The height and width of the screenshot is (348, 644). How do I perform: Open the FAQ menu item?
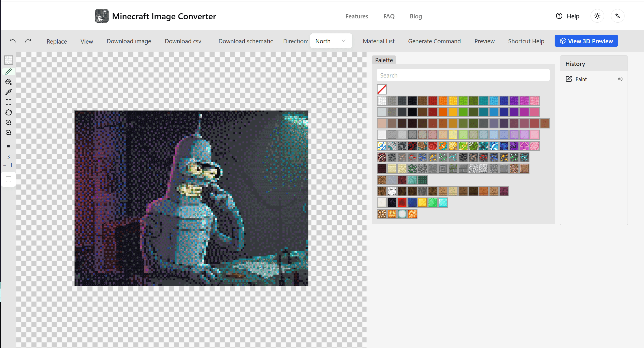tap(389, 16)
